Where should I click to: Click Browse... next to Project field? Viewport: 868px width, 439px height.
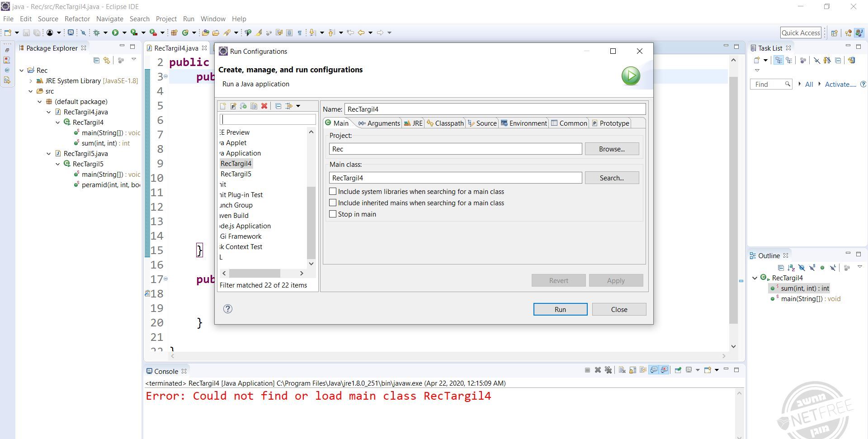[x=612, y=149]
